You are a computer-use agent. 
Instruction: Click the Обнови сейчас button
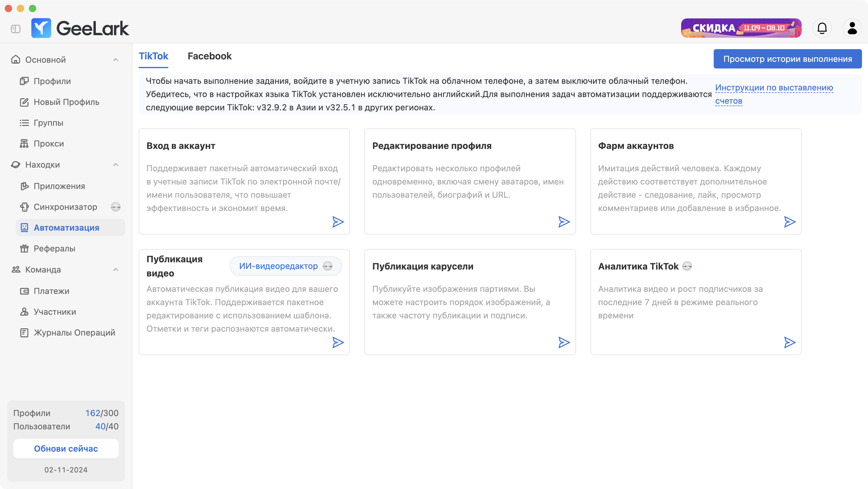point(66,449)
